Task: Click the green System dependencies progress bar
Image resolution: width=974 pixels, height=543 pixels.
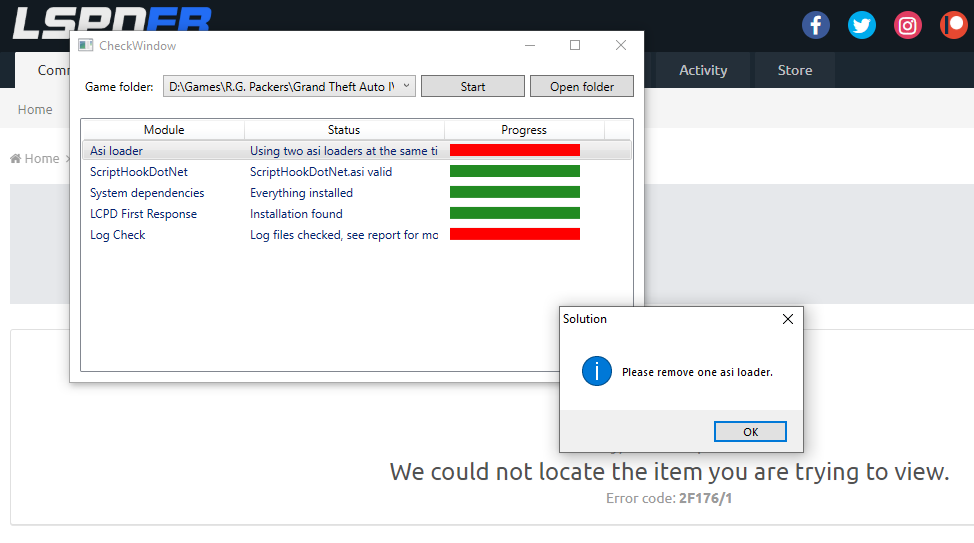Action: (x=515, y=192)
